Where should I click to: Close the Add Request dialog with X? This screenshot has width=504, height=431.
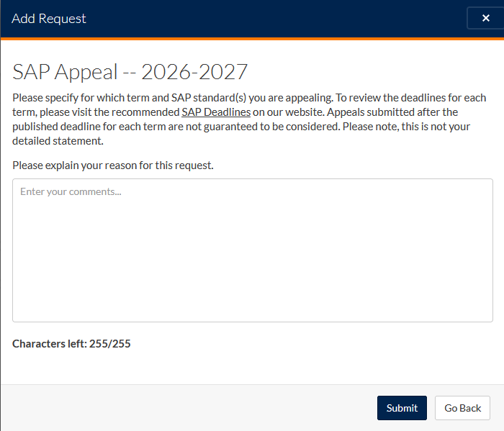coord(485,18)
